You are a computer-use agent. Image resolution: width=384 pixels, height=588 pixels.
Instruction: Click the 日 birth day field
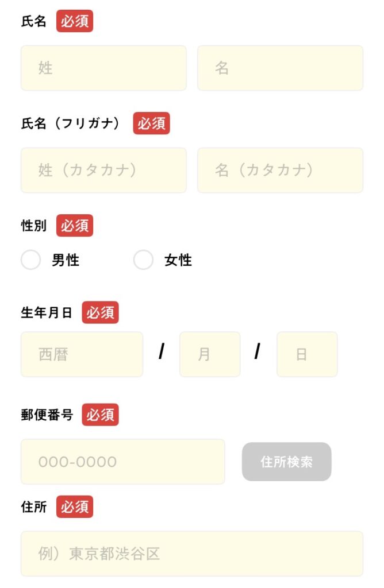[307, 354]
